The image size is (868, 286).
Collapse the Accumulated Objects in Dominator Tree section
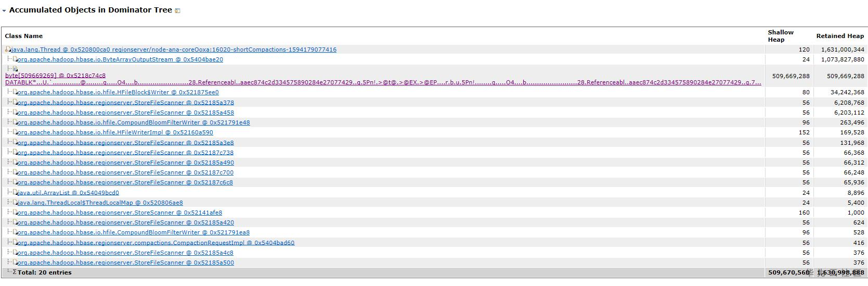(x=4, y=10)
